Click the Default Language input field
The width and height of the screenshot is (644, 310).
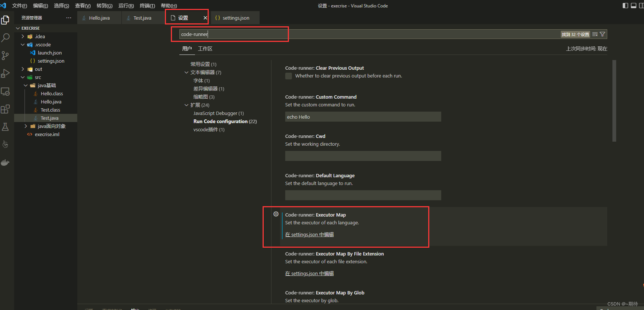pos(363,195)
